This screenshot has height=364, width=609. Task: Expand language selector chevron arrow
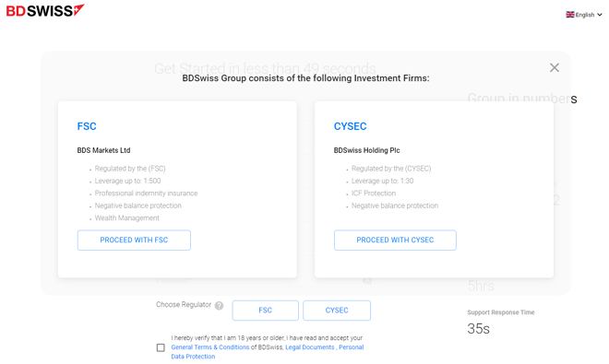pyautogui.click(x=599, y=15)
